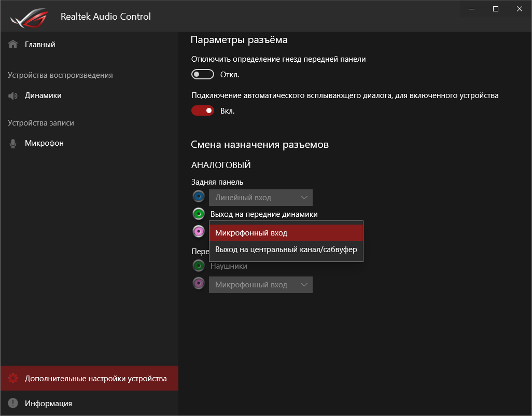Open the front panel Микрофонный вход dropdown
The height and width of the screenshot is (416, 532).
tap(260, 285)
